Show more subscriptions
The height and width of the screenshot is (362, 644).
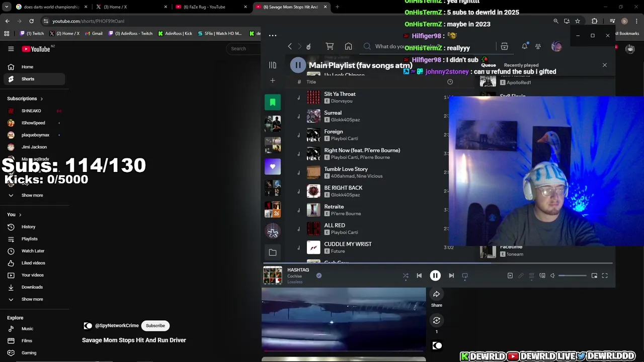tap(33, 195)
